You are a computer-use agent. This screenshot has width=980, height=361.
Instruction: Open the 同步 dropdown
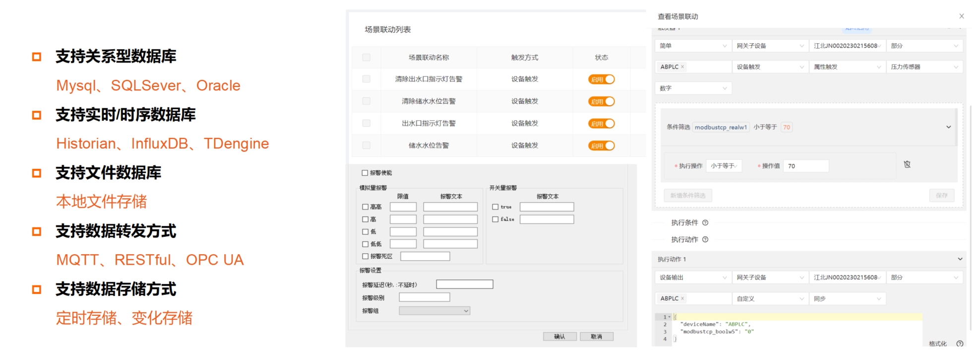tap(847, 298)
